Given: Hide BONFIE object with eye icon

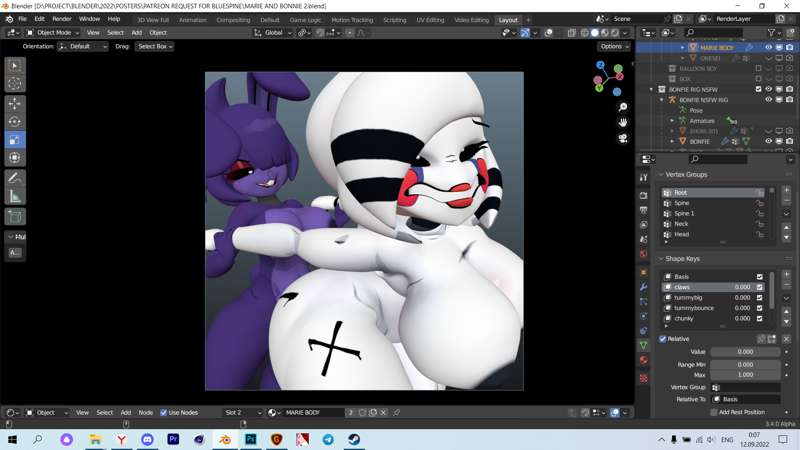Looking at the screenshot, I should point(768,141).
